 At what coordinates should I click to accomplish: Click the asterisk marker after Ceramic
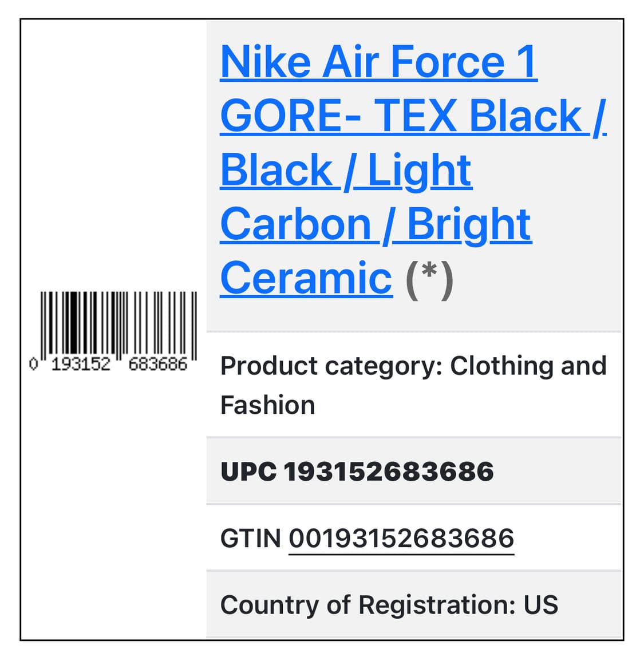pyautogui.click(x=429, y=279)
